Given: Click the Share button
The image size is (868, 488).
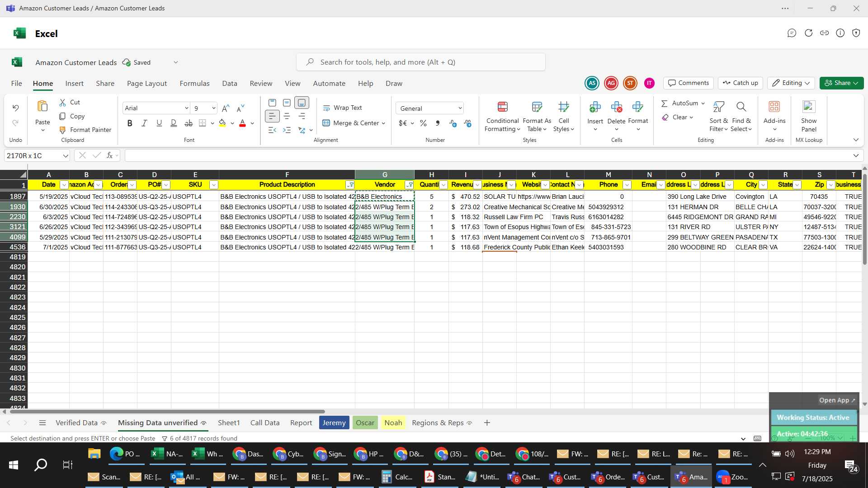Looking at the screenshot, I should click(x=841, y=83).
